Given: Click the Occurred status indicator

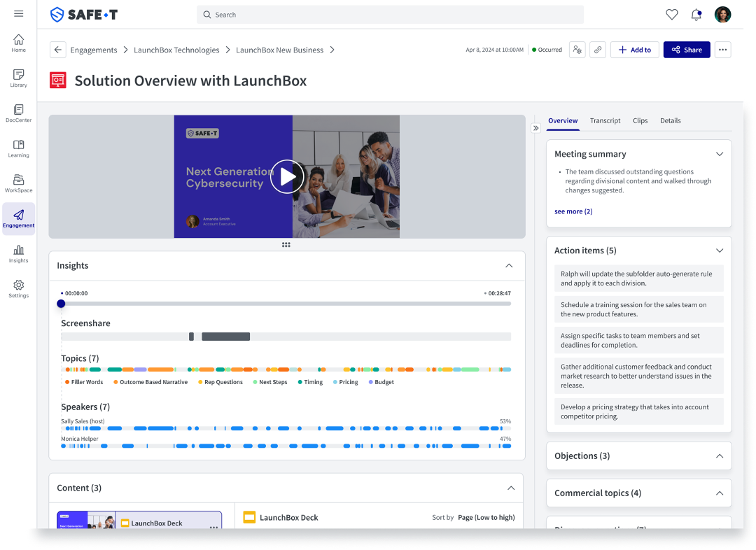Looking at the screenshot, I should click(x=547, y=50).
